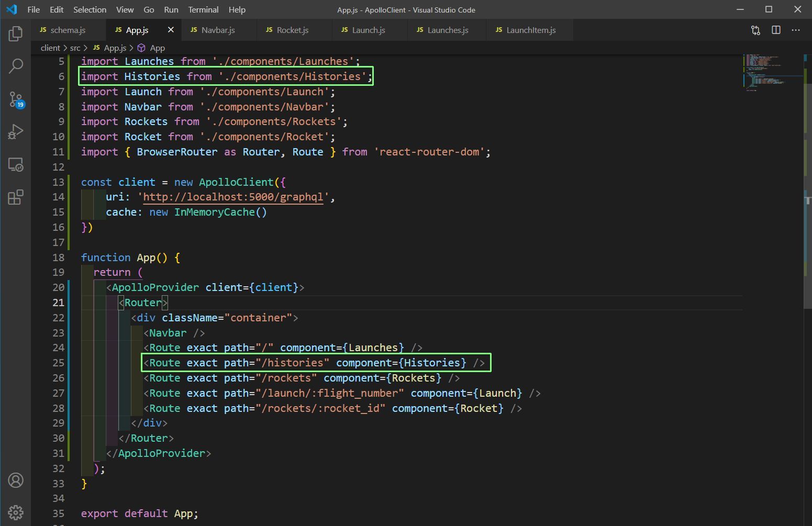The width and height of the screenshot is (812, 526).
Task: Open the Edit menu
Action: tap(57, 9)
